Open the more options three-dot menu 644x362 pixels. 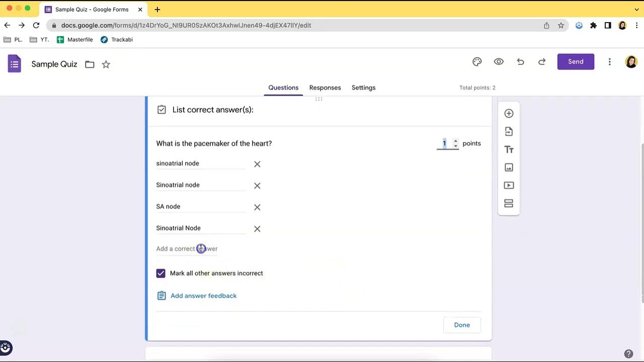(x=609, y=62)
